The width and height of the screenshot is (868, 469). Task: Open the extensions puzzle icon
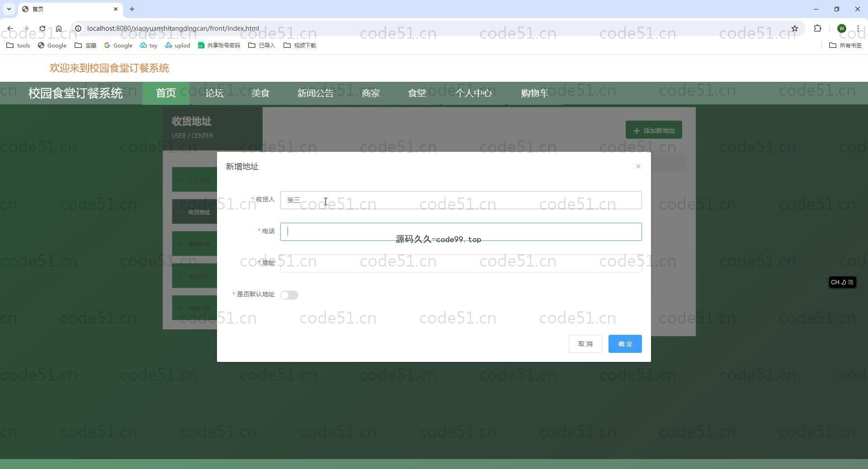817,28
